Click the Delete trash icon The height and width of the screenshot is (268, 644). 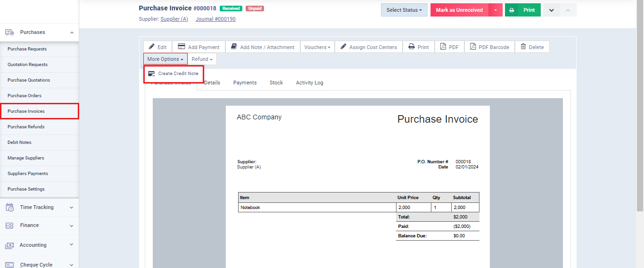click(x=523, y=47)
